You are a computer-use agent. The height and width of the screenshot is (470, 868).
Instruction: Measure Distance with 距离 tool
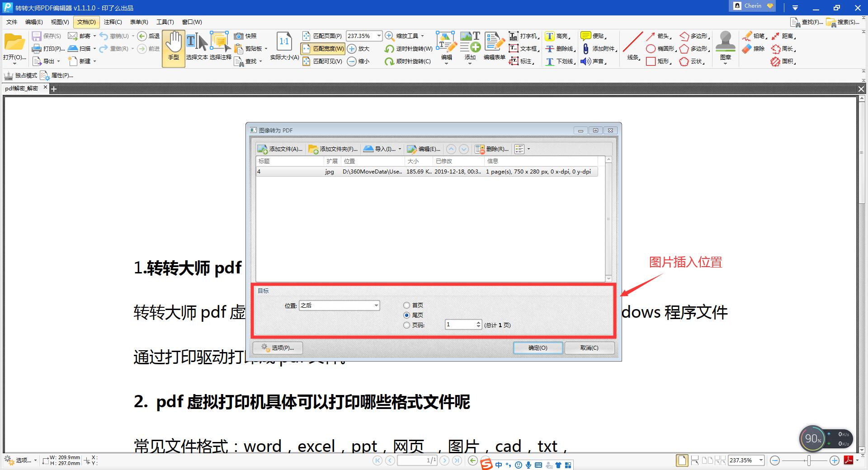click(783, 36)
